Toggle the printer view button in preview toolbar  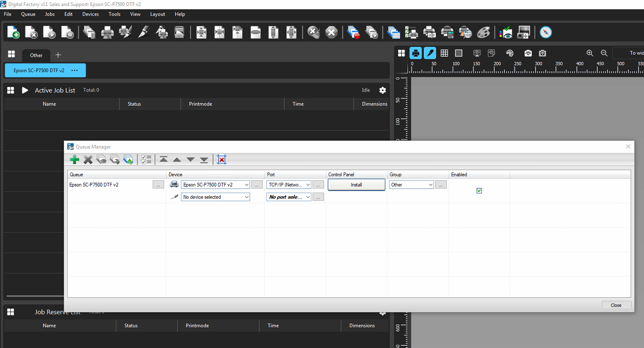coord(416,53)
